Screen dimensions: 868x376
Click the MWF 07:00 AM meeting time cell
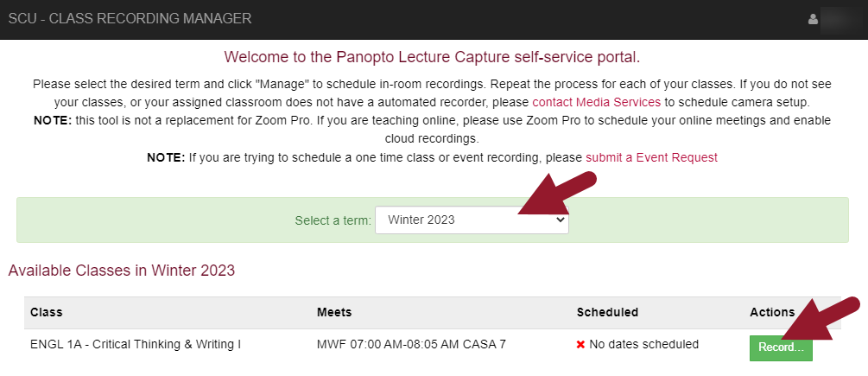point(411,344)
